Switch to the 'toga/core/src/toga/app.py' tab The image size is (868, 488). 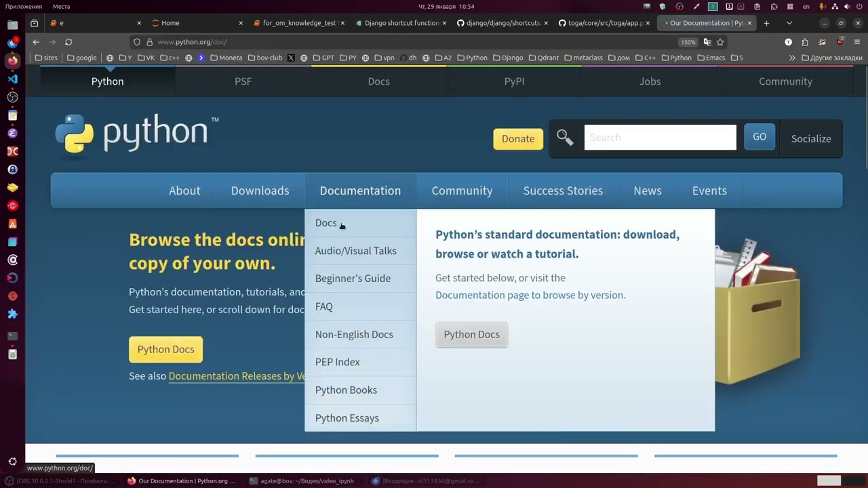tap(605, 23)
